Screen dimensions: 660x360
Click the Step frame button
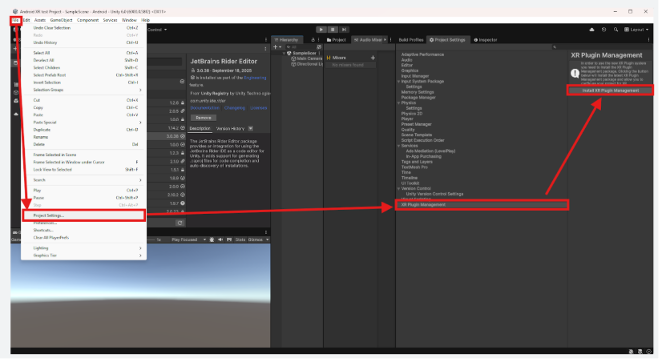(344, 29)
